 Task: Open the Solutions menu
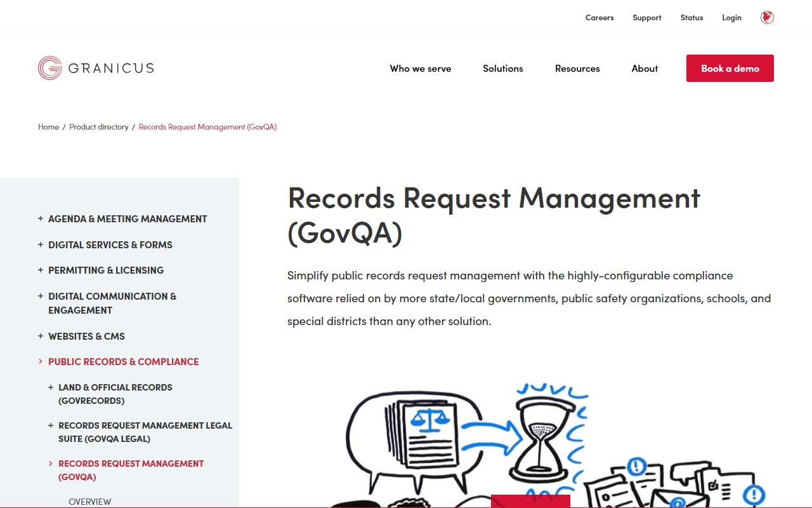pos(502,69)
